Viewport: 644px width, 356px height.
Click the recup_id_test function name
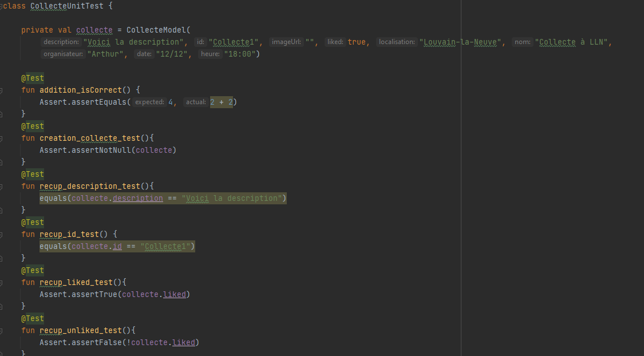69,234
